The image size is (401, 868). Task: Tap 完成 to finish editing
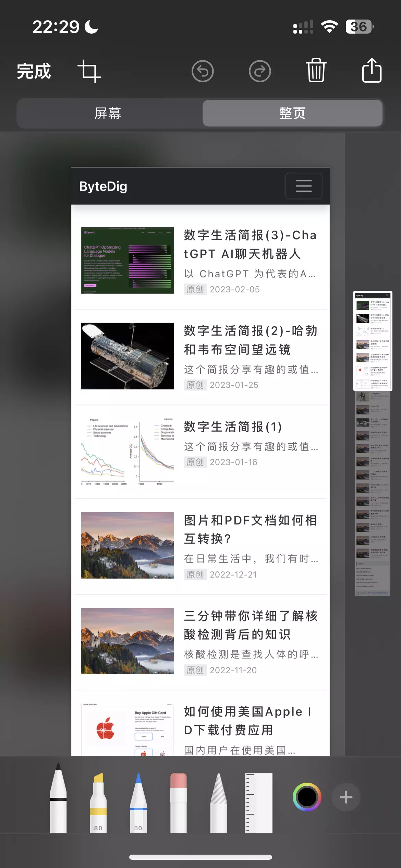34,71
